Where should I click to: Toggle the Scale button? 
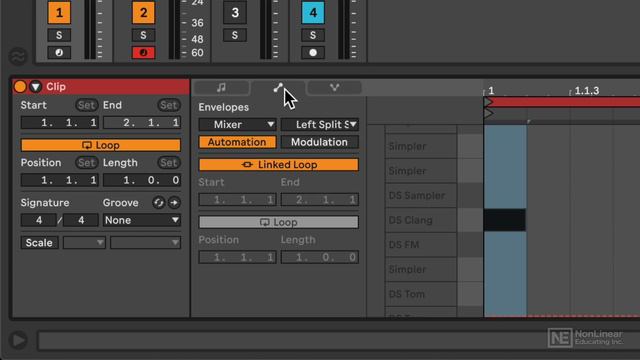[39, 242]
